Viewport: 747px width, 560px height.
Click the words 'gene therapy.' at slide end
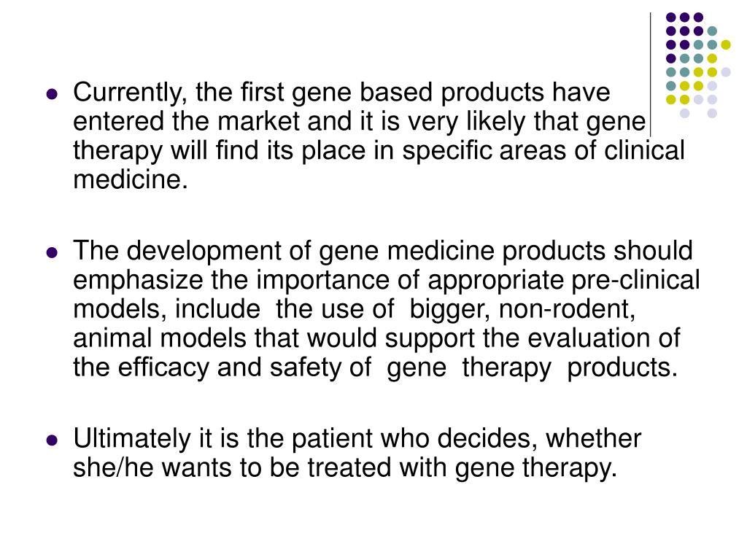pyautogui.click(x=535, y=469)
